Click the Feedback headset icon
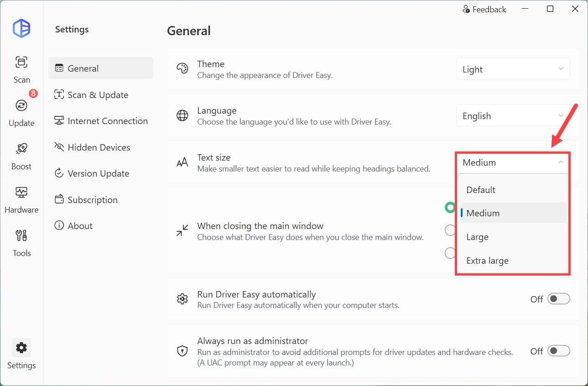The width and height of the screenshot is (588, 386). coord(466,9)
